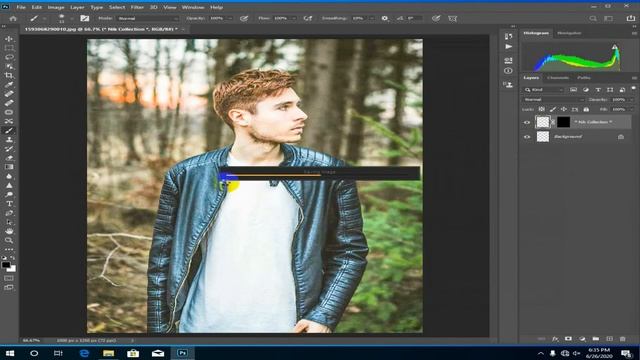
Task: Click the zoom percentage field in status bar
Action: [31, 340]
